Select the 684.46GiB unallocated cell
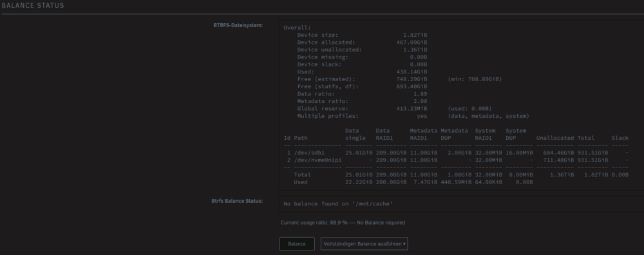The width and height of the screenshot is (644, 255). pos(558,153)
